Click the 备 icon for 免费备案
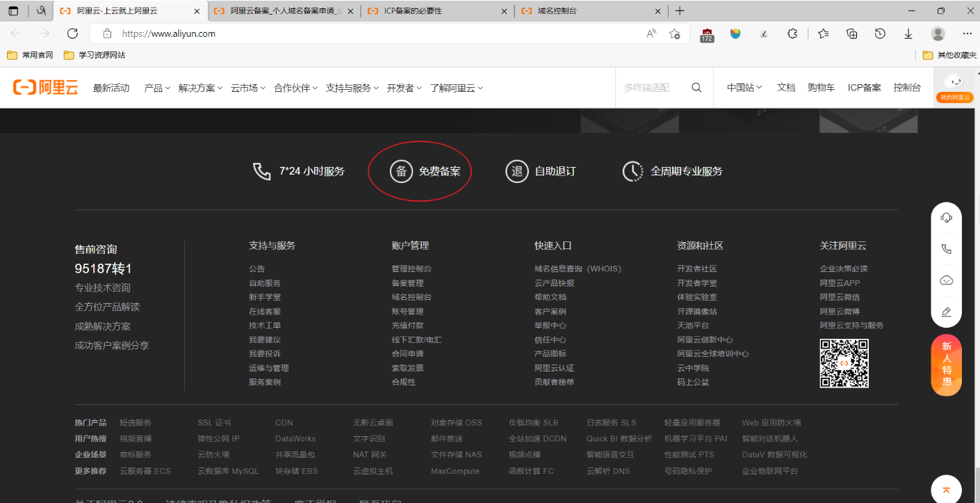The image size is (980, 503). coord(401,171)
